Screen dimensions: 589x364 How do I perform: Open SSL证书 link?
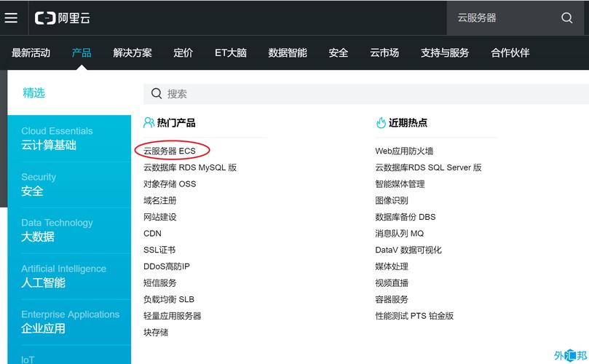pyautogui.click(x=159, y=250)
